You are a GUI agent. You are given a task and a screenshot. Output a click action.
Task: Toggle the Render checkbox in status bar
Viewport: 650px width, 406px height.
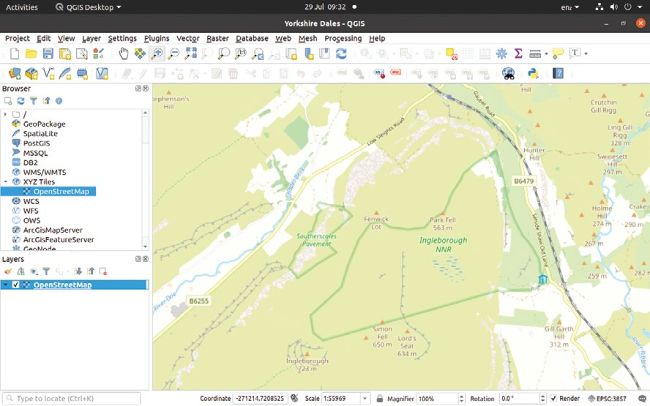[553, 398]
